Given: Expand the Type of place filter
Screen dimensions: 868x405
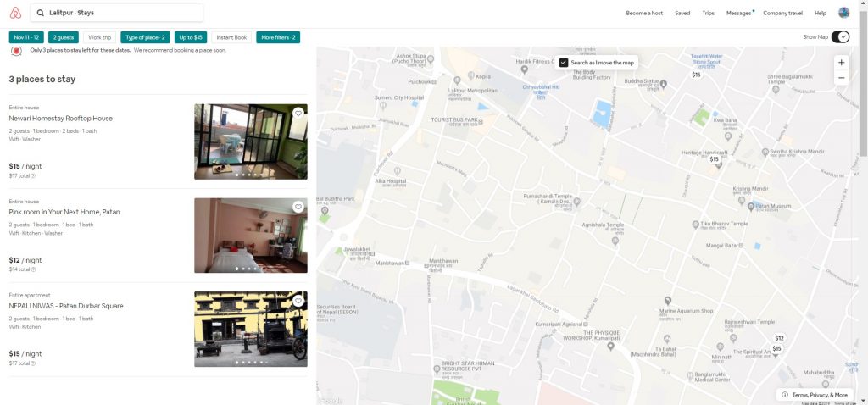Looking at the screenshot, I should point(145,37).
